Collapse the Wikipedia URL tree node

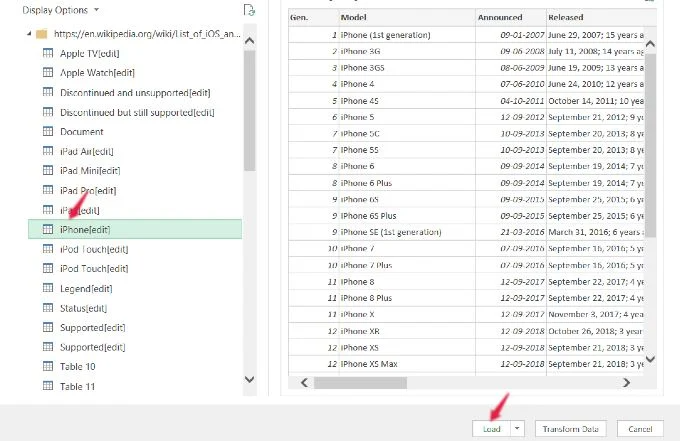coord(26,34)
